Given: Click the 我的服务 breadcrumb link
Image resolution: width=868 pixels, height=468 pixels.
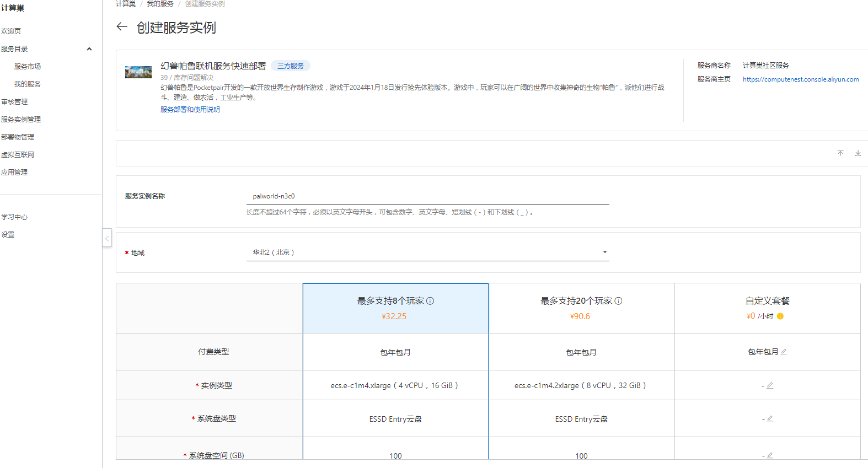Looking at the screenshot, I should pyautogui.click(x=160, y=4).
